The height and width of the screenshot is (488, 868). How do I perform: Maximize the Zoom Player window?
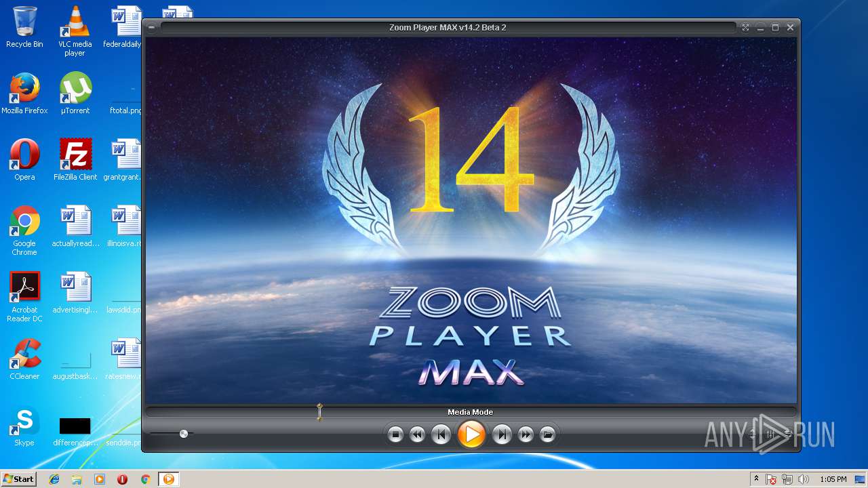pyautogui.click(x=775, y=28)
